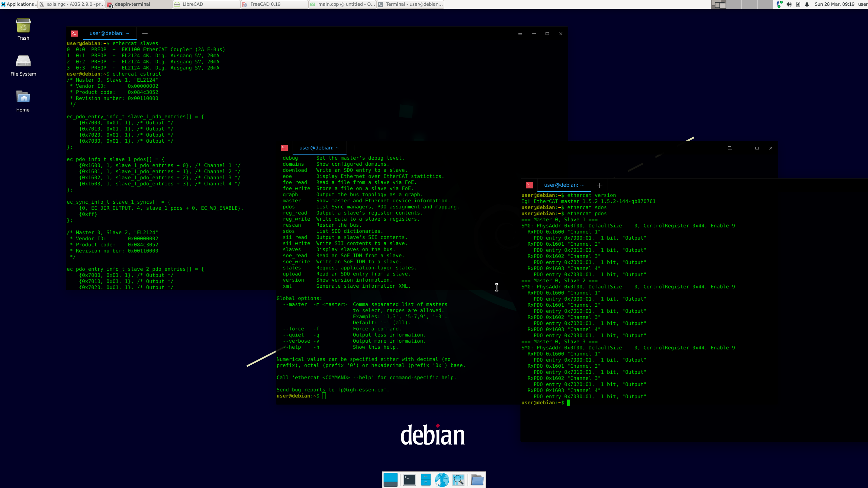Switch to FreeCAD 0.19 taskbar window

(x=274, y=4)
